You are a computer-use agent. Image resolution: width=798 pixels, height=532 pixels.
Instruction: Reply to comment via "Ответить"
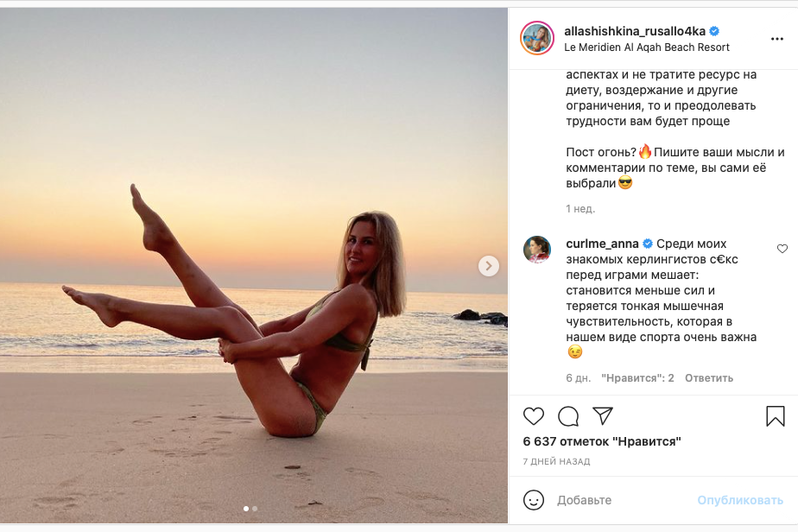[708, 378]
